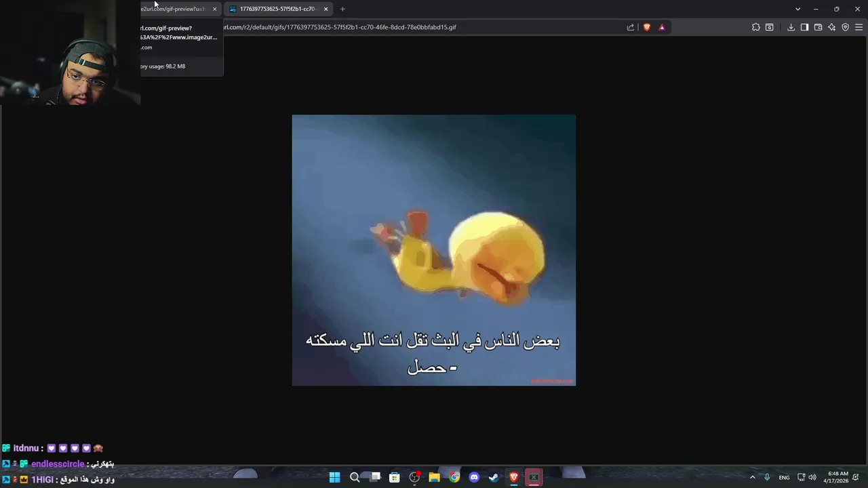This screenshot has height=488, width=868.
Task: Switch the ENG input language indicator
Action: 784,477
